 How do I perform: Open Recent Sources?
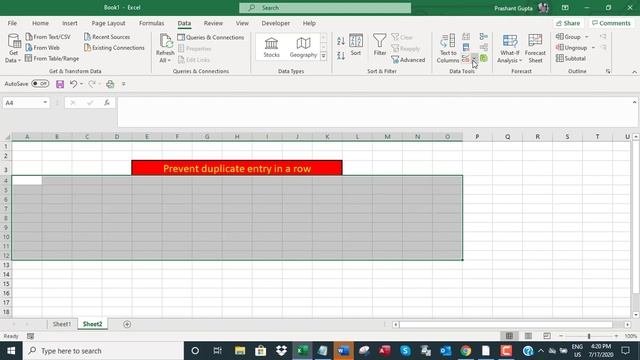(x=107, y=37)
